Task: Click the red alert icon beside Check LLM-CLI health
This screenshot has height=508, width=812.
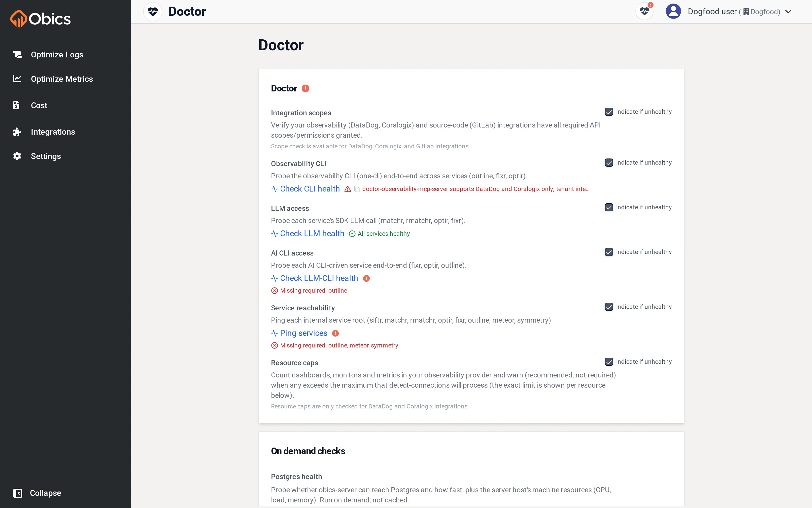Action: click(x=366, y=278)
